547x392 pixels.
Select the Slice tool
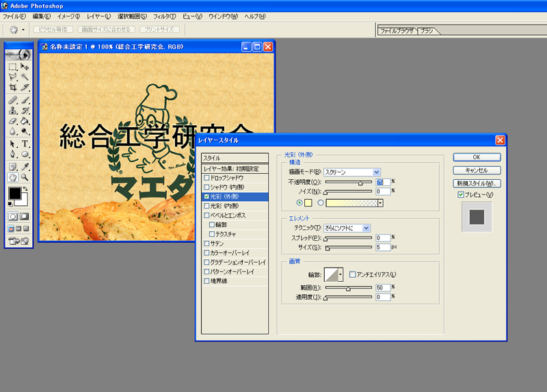25,88
